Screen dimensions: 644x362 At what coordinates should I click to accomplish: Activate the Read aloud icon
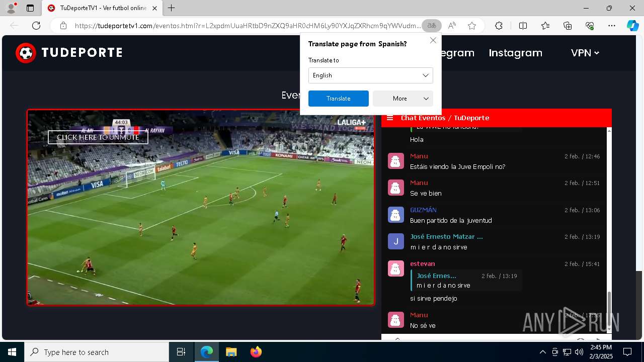pos(452,26)
